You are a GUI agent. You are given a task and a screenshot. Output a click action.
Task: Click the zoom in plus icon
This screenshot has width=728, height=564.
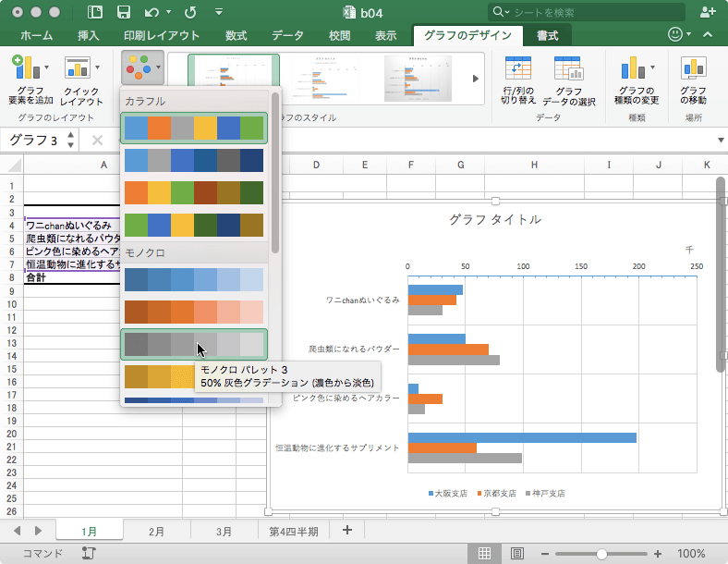[658, 554]
